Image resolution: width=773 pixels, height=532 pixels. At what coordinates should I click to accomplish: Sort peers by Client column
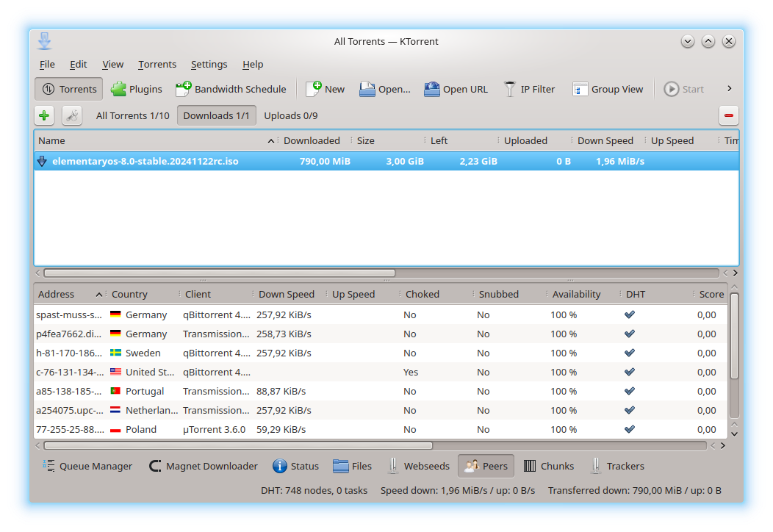pos(217,295)
